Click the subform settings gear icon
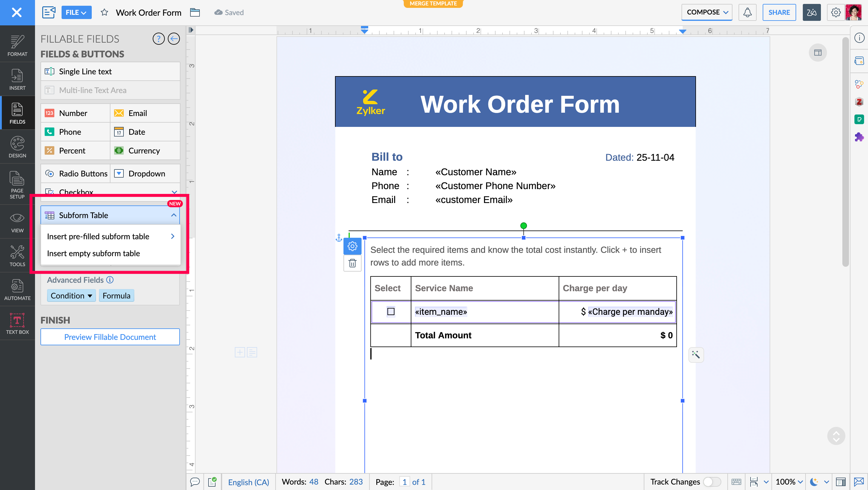The height and width of the screenshot is (490, 868). (352, 246)
